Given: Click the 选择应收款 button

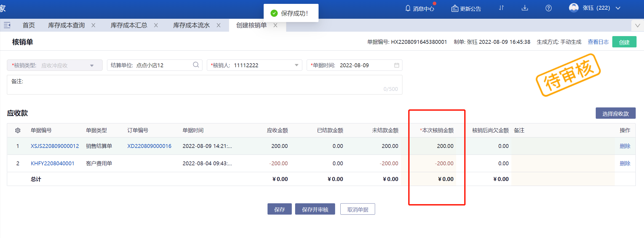Looking at the screenshot, I should [x=615, y=113].
